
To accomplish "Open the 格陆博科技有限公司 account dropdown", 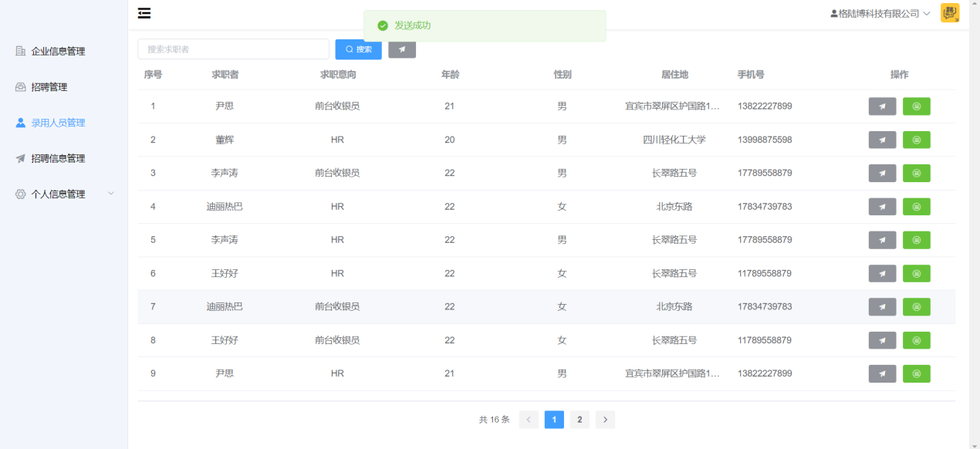I will (x=880, y=14).
